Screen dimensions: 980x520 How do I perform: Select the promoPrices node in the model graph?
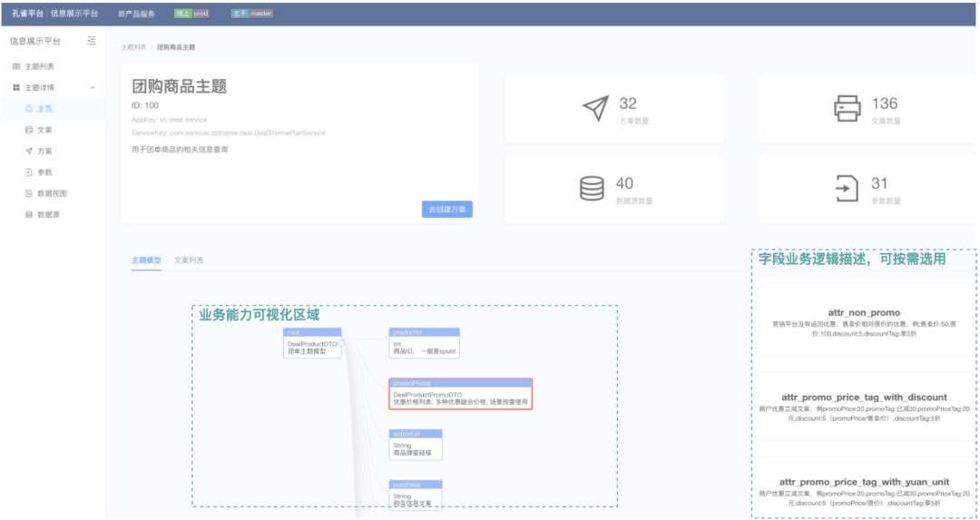point(460,394)
